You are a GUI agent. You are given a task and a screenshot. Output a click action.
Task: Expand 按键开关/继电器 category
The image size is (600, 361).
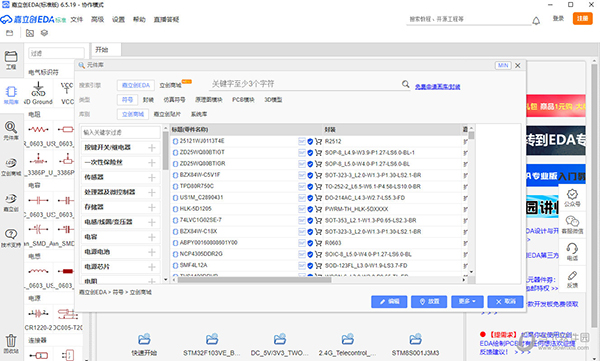point(152,148)
